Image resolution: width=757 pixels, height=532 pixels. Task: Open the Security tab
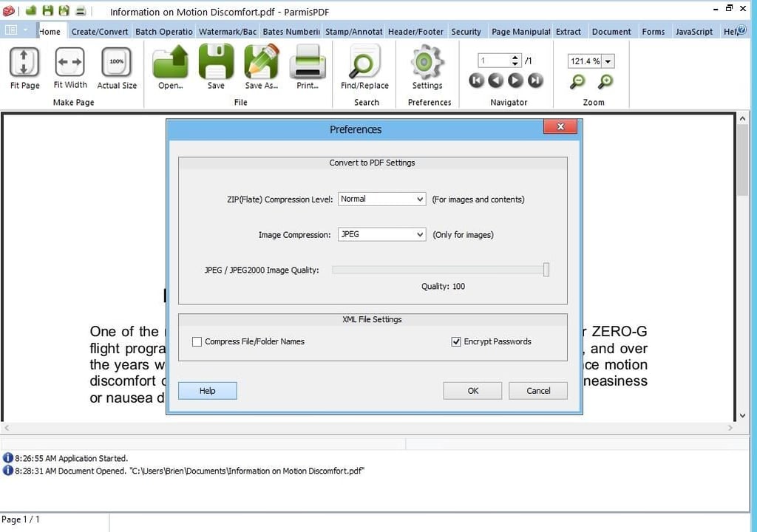(466, 31)
